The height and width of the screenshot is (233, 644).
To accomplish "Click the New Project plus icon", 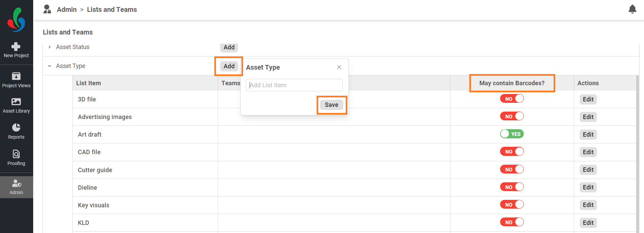I will (16, 46).
